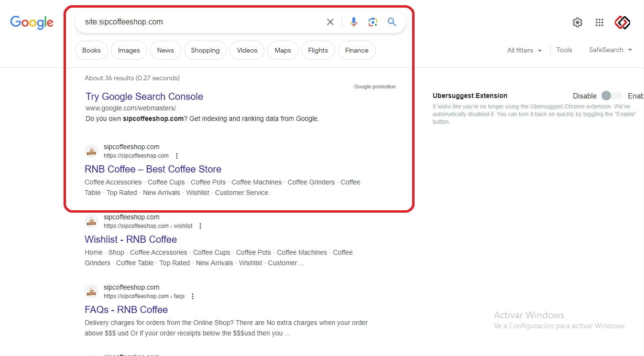Open options for RNB Coffee – Best Coffee Store result
The width and height of the screenshot is (644, 356).
(177, 156)
